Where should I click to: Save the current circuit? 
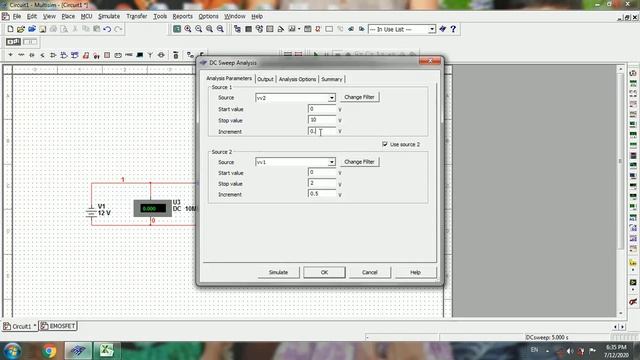pyautogui.click(x=42, y=29)
